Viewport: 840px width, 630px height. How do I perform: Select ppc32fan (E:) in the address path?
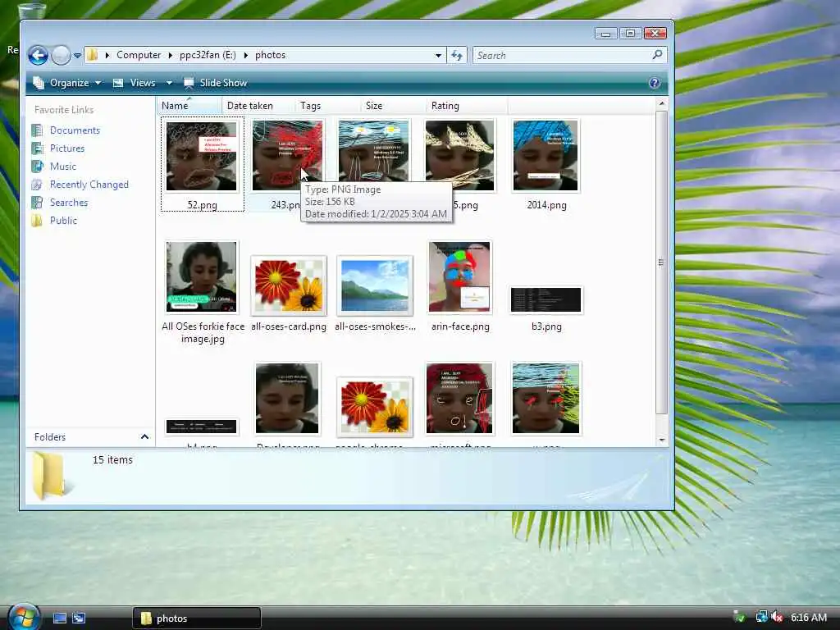[x=208, y=55]
